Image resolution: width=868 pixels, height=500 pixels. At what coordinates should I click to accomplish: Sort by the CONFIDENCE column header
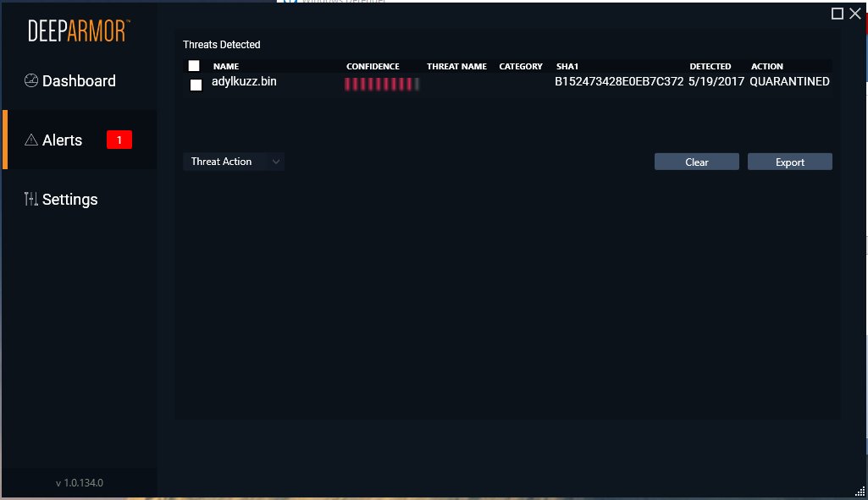tap(373, 66)
